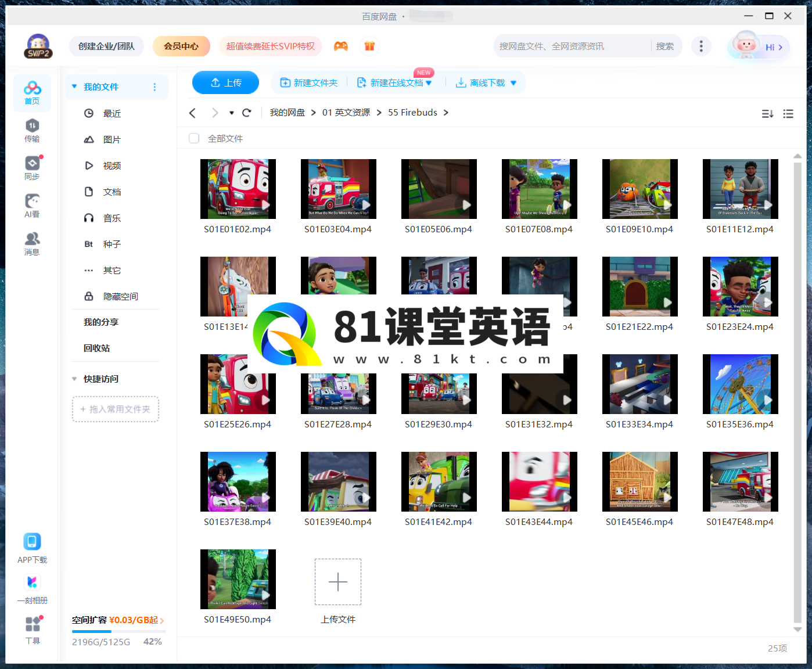Open the history dropdown arrow beside navigation
The width and height of the screenshot is (812, 669).
point(231,113)
